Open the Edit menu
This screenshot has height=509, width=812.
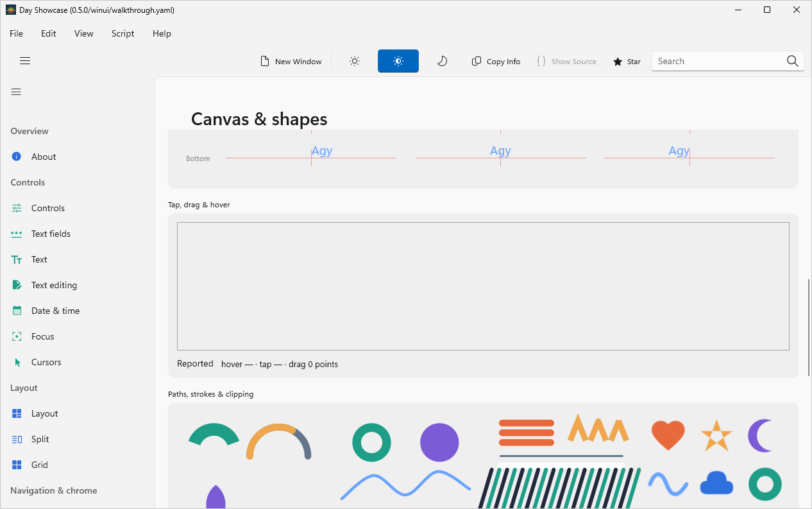[49, 33]
